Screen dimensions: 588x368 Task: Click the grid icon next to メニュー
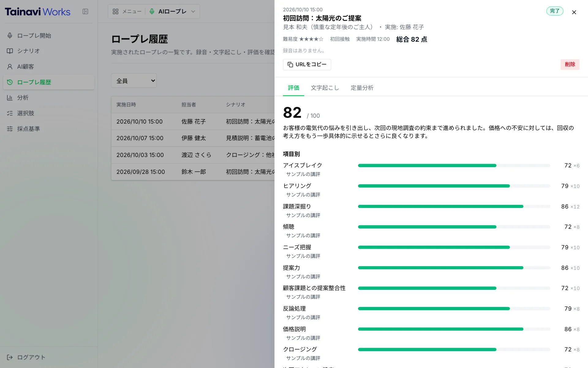tap(115, 11)
